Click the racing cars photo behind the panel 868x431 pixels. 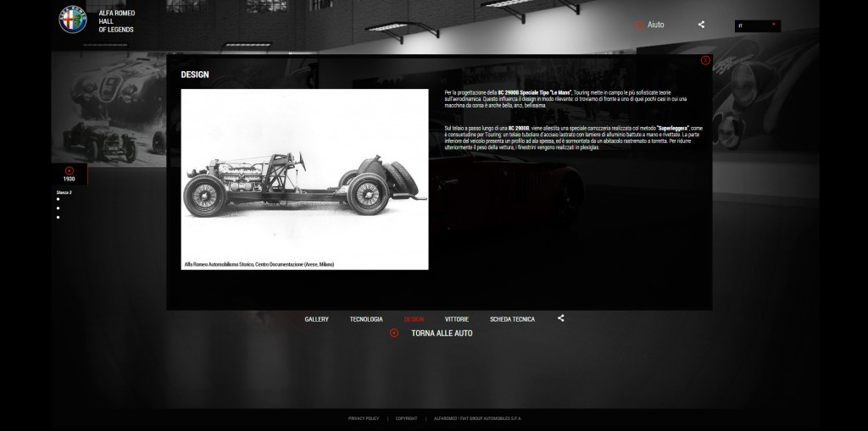point(108,109)
